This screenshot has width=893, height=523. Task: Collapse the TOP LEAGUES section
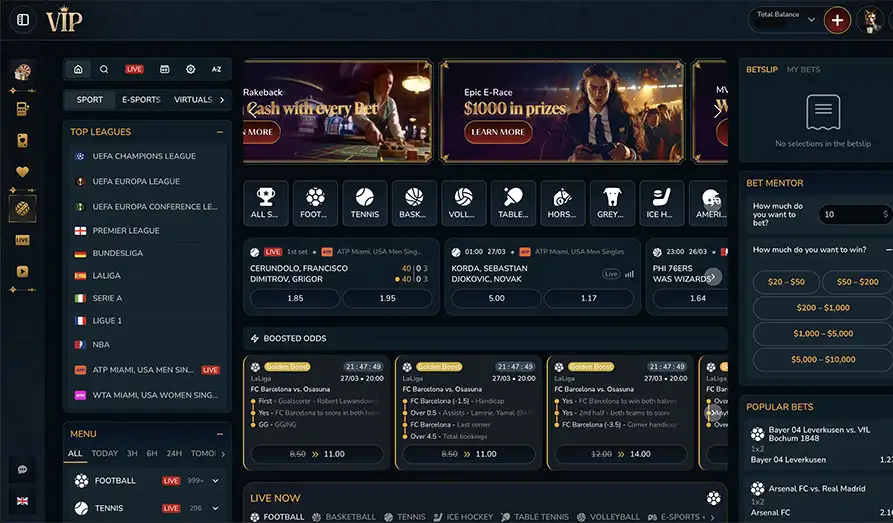(220, 132)
